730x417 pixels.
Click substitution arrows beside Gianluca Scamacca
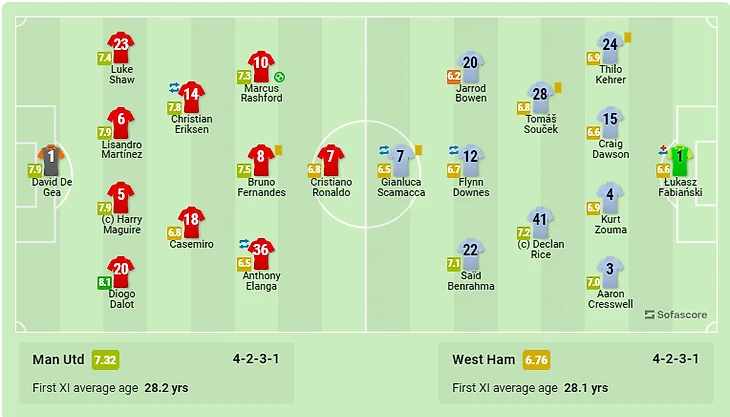[x=384, y=150]
